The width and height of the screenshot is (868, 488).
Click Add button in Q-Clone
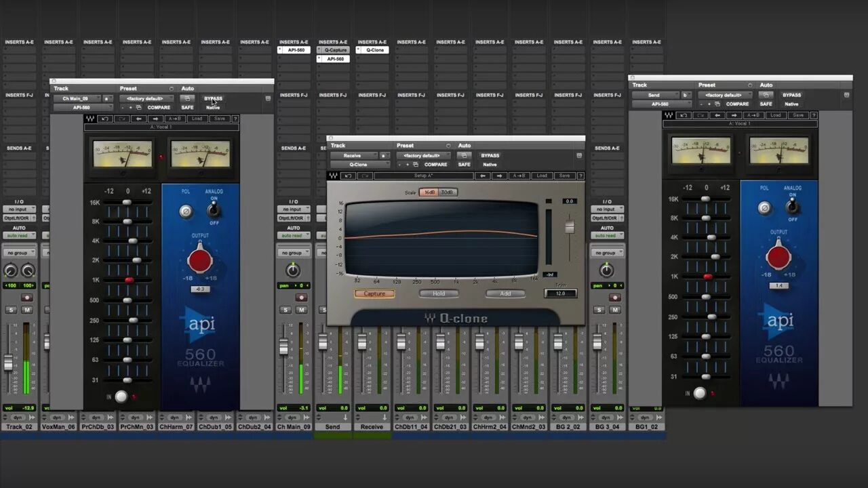[x=505, y=293]
